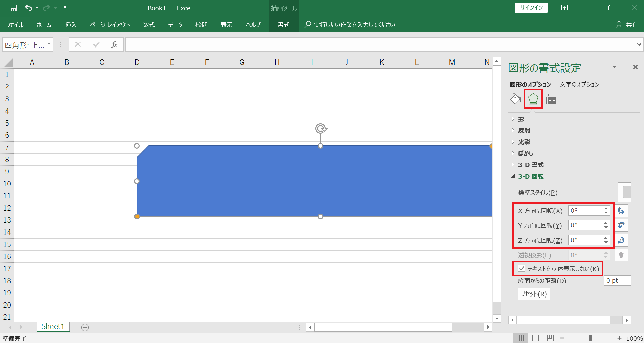
Task: Select row 10 header
Action: (7, 184)
